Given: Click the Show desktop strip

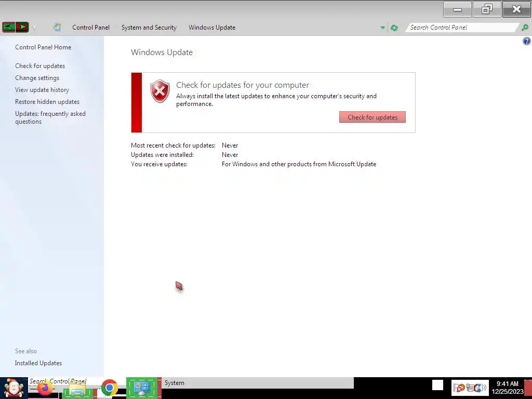Looking at the screenshot, I should [528, 388].
